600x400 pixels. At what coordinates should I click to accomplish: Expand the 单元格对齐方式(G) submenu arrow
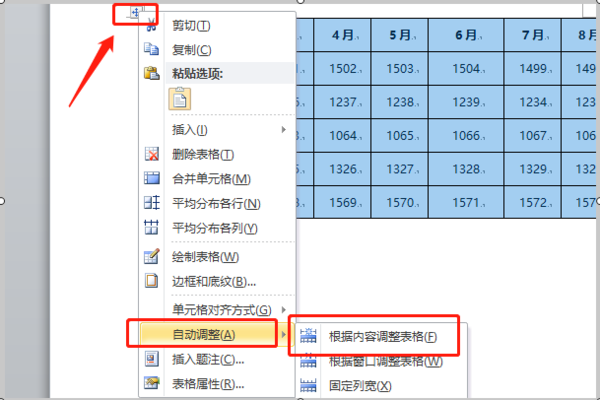(x=284, y=309)
